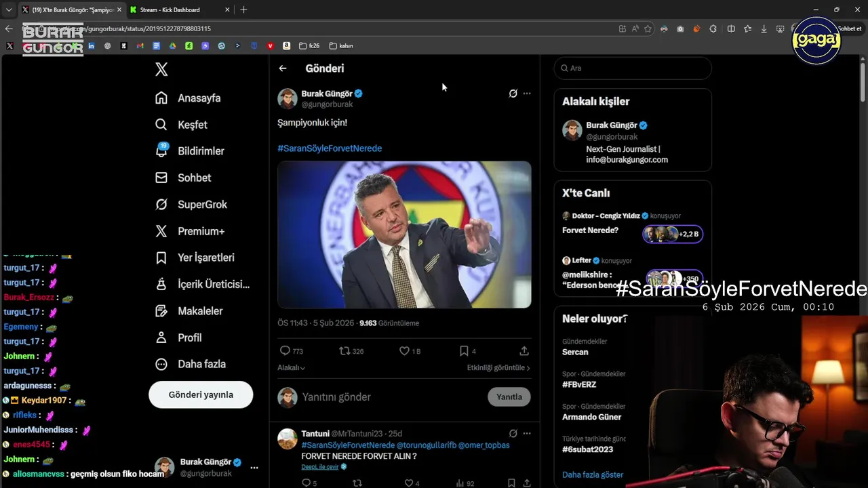Viewport: 868px width, 488px height.
Task: Open Gmail bookmark
Action: (140, 46)
